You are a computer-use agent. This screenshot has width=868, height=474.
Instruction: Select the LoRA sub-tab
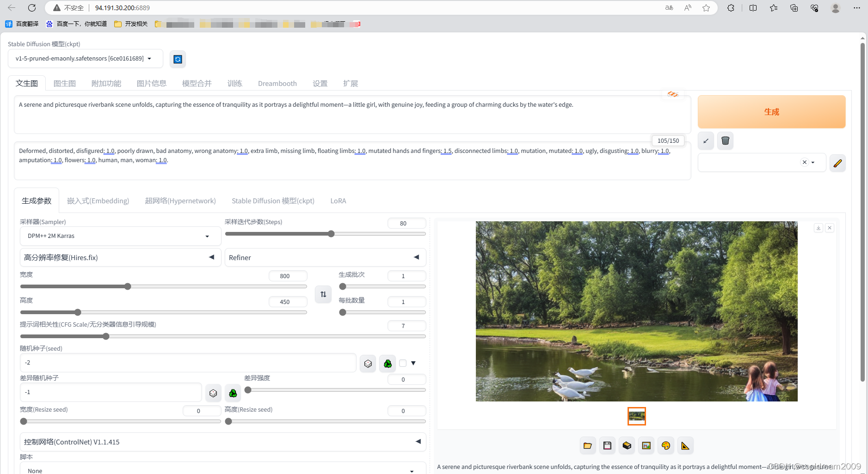coord(338,201)
